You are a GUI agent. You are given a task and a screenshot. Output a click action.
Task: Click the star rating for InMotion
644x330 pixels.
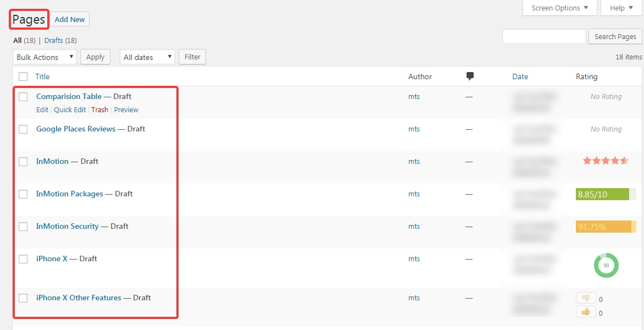coord(606,161)
